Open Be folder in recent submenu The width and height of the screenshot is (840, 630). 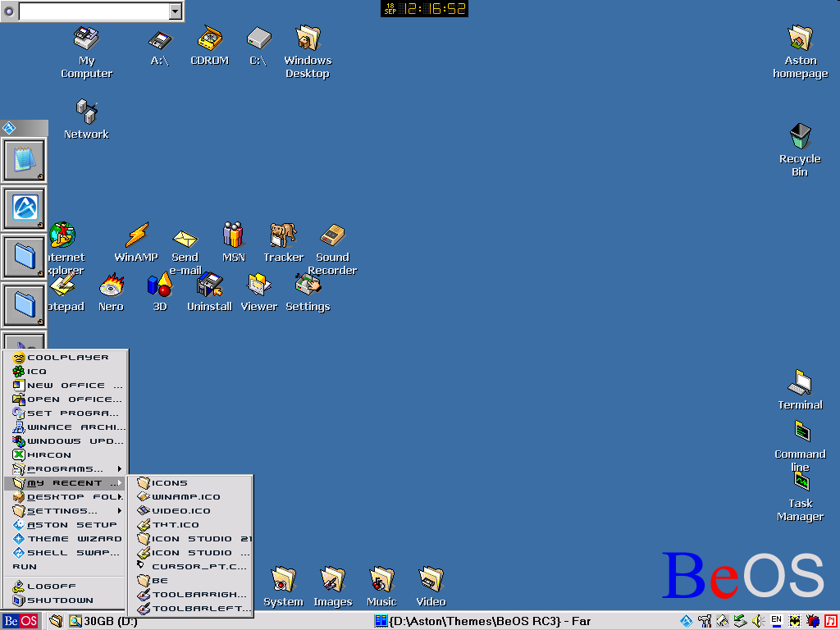point(190,580)
